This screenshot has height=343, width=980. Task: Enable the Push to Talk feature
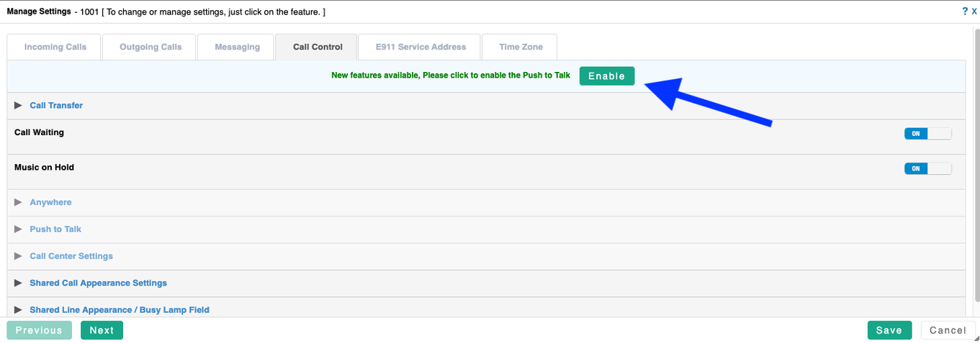[607, 76]
